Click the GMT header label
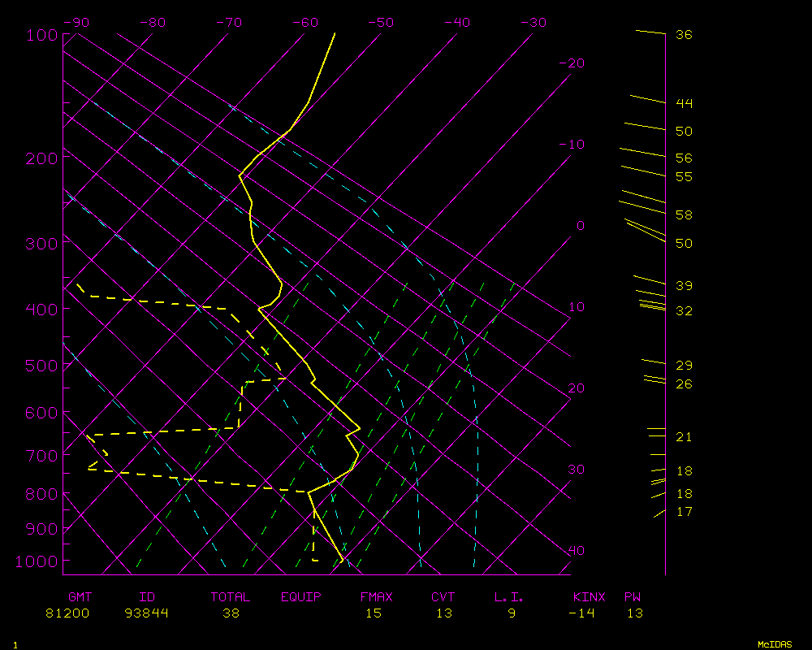 [x=80, y=597]
